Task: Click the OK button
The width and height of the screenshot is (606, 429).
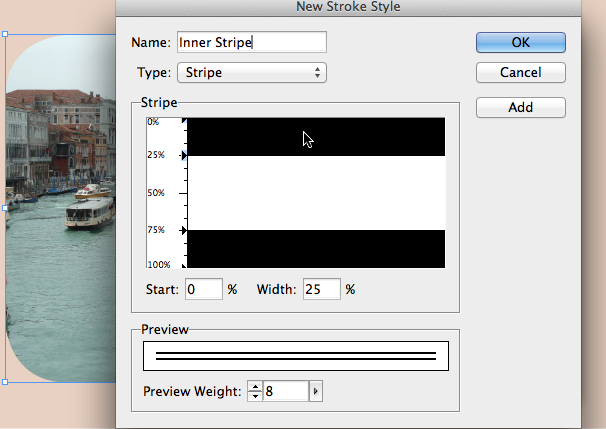Action: 521,42
